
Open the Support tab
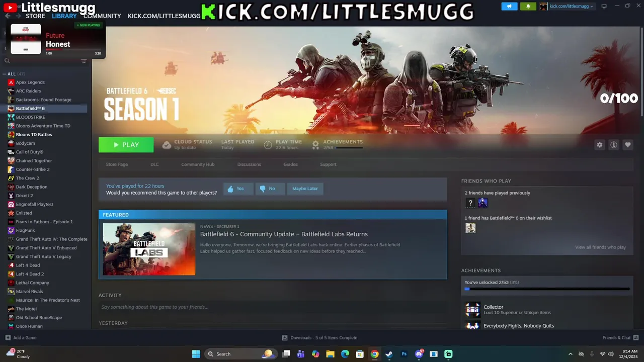tap(328, 164)
